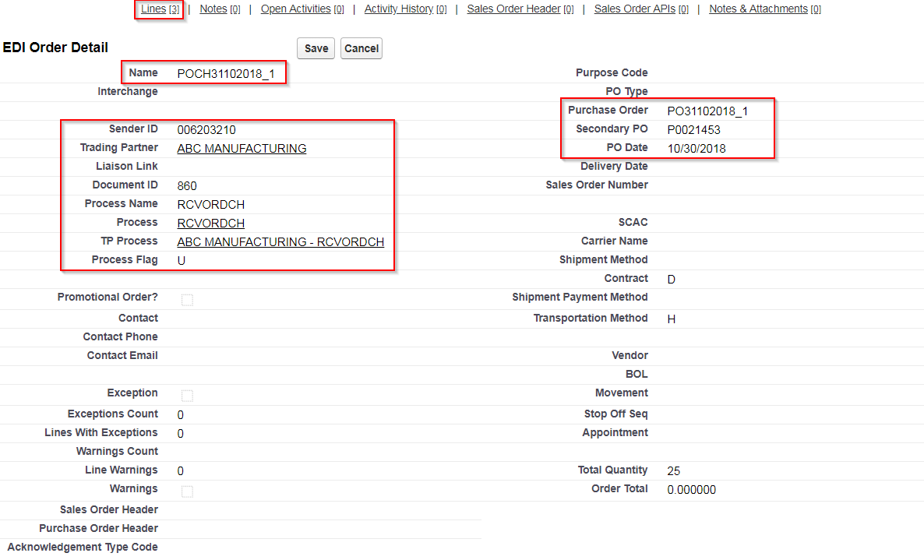Click the Secondary PO value P0021453
Image resolution: width=924 pixels, height=560 pixels.
tap(694, 130)
